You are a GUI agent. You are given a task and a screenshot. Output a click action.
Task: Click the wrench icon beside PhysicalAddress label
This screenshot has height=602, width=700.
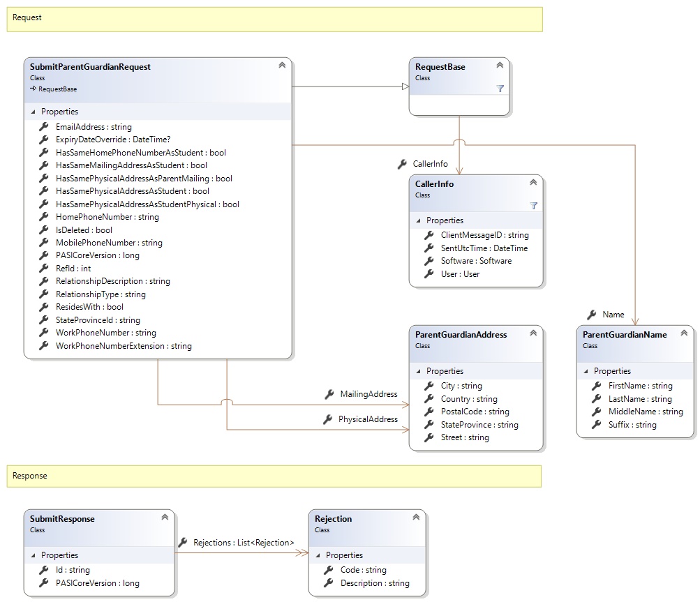pyautogui.click(x=328, y=419)
